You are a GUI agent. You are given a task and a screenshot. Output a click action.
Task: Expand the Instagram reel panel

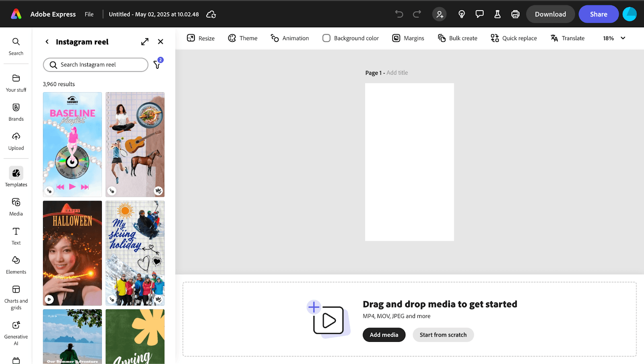(x=145, y=41)
